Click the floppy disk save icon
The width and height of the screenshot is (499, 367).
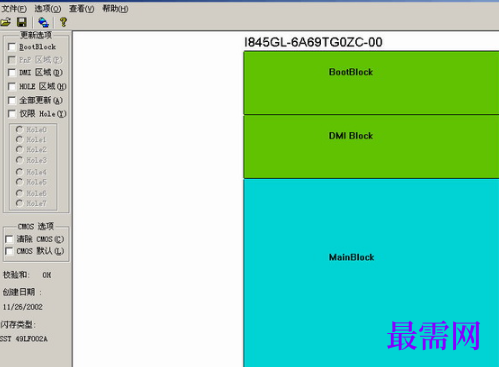[x=22, y=22]
